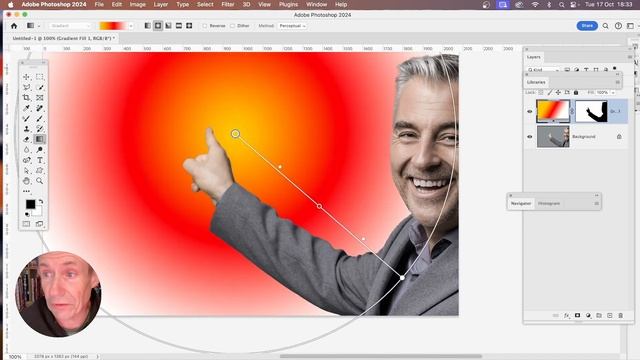Select the gradient fill layer thumbnail
This screenshot has width=640, height=360.
[553, 111]
